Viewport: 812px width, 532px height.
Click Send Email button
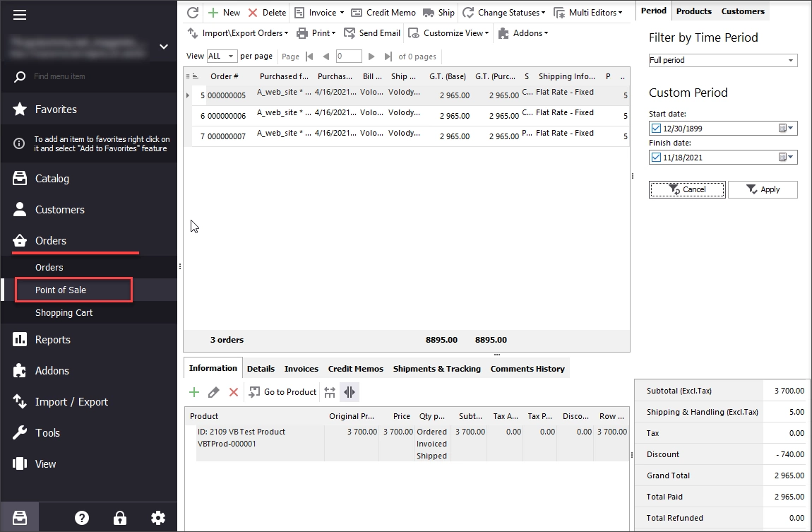click(x=372, y=33)
